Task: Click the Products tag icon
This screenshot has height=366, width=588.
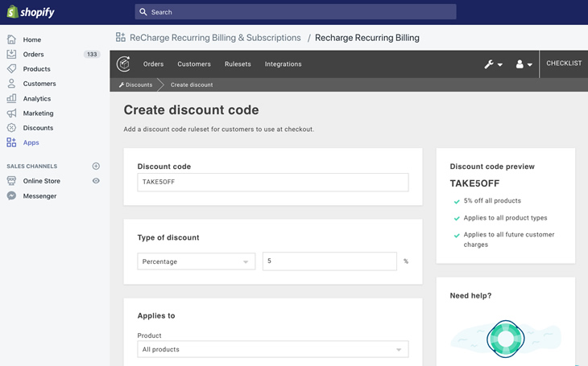Action: (x=11, y=69)
